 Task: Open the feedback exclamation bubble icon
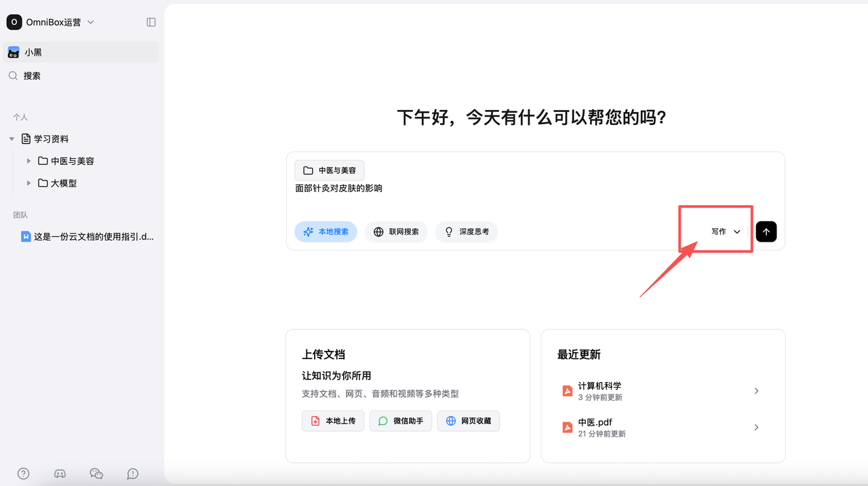coord(133,474)
